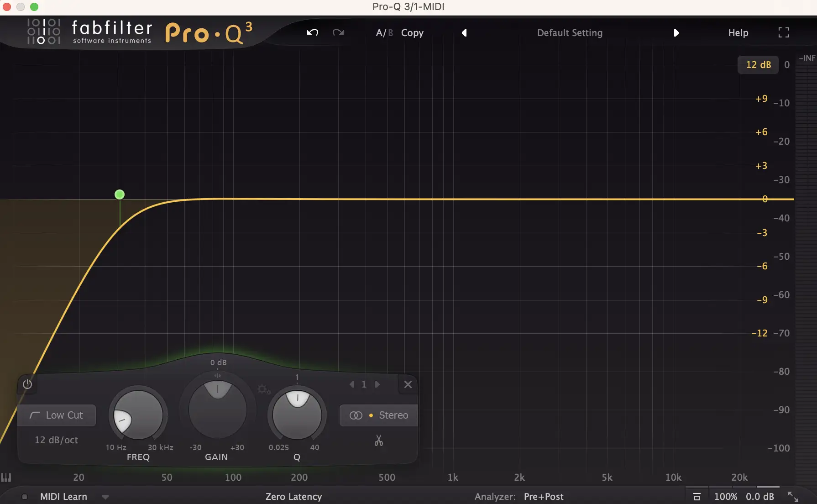Screen dimensions: 817x504
Task: Open the piano display keyboard icon
Action: pos(6,478)
